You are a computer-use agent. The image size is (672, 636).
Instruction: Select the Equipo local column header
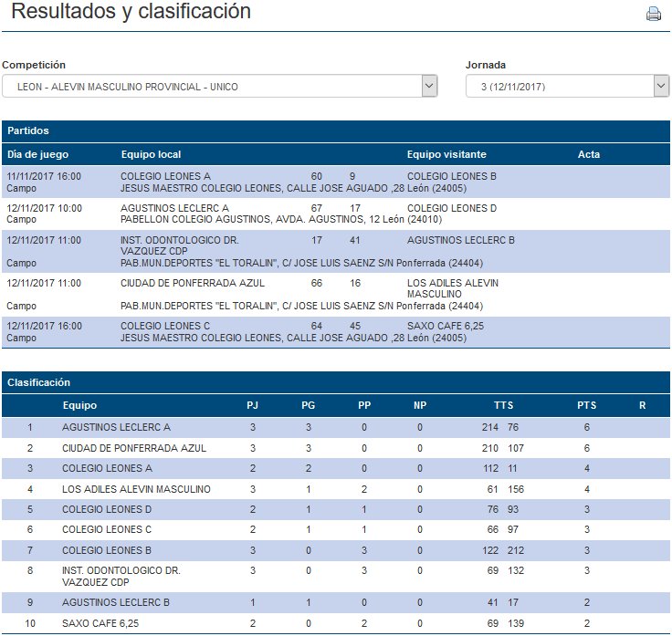[x=151, y=154]
